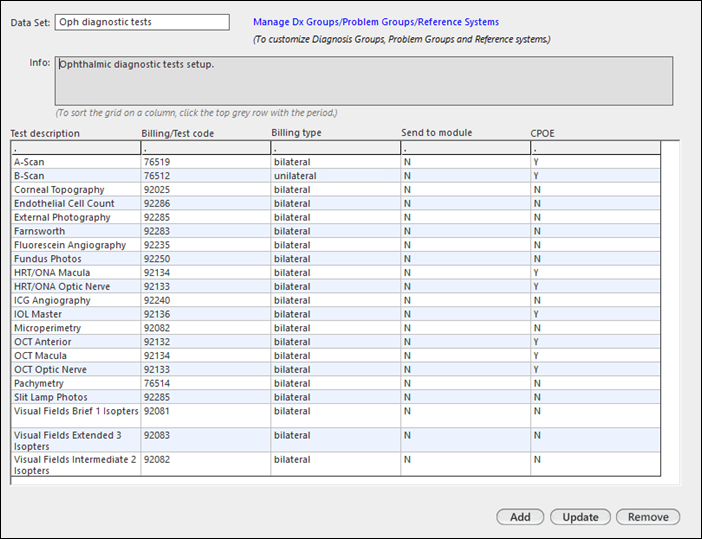The image size is (702, 539).
Task: Click the Add button
Action: tap(520, 517)
